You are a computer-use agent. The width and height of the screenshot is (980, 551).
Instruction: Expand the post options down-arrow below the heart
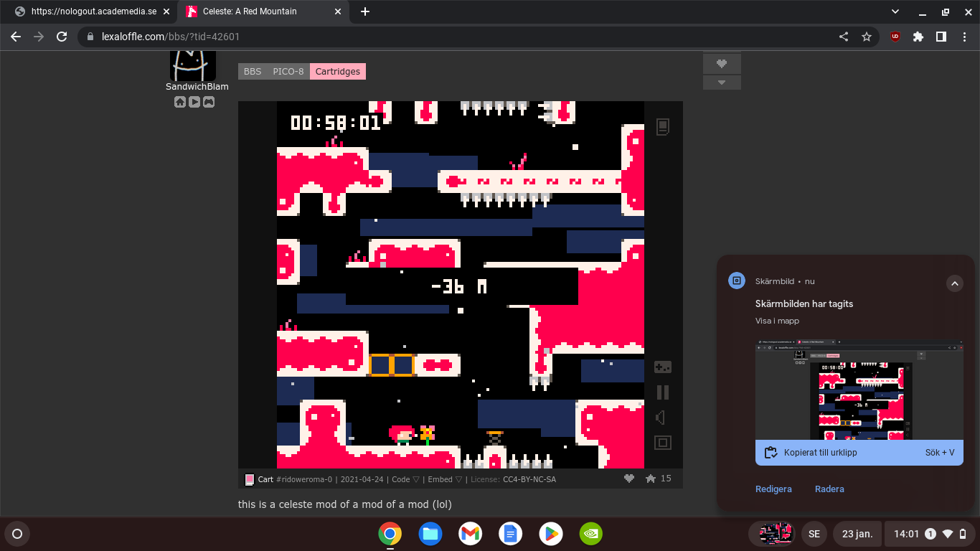coord(722,83)
